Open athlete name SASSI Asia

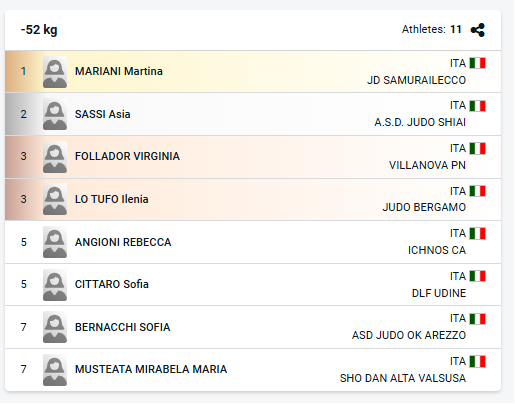[103, 114]
